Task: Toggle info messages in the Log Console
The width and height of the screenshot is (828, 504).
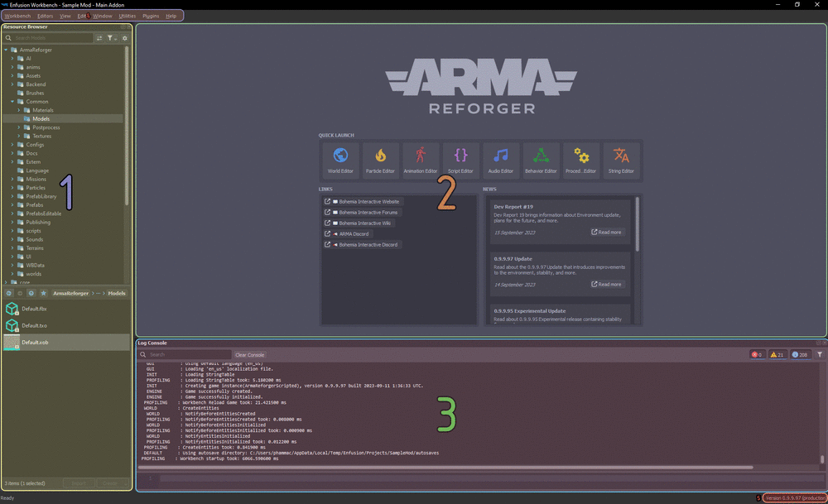Action: (x=799, y=354)
